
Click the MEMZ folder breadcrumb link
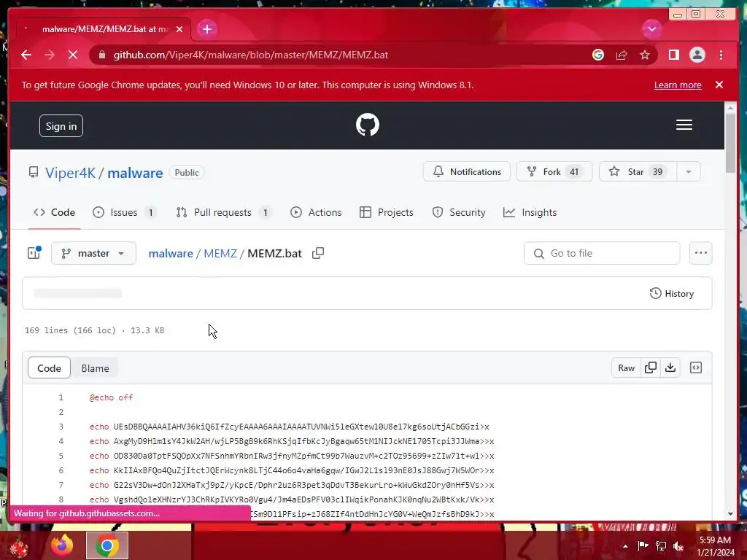pos(220,253)
